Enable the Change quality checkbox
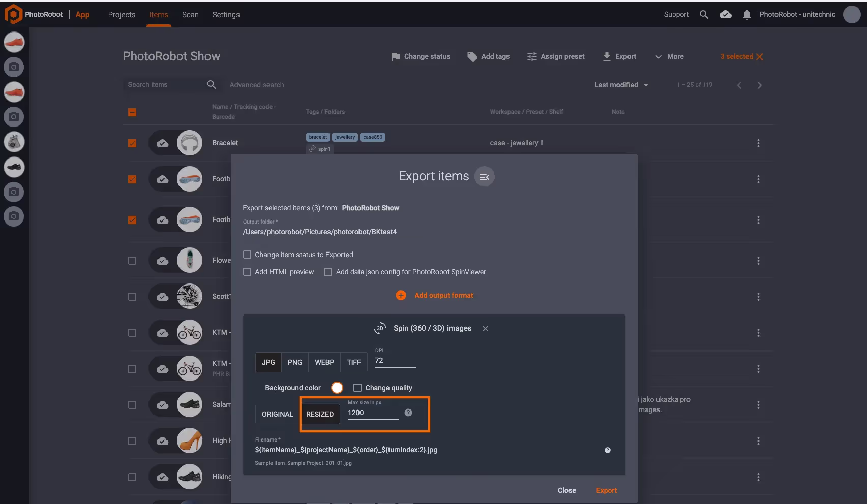867x504 pixels. pyautogui.click(x=357, y=388)
